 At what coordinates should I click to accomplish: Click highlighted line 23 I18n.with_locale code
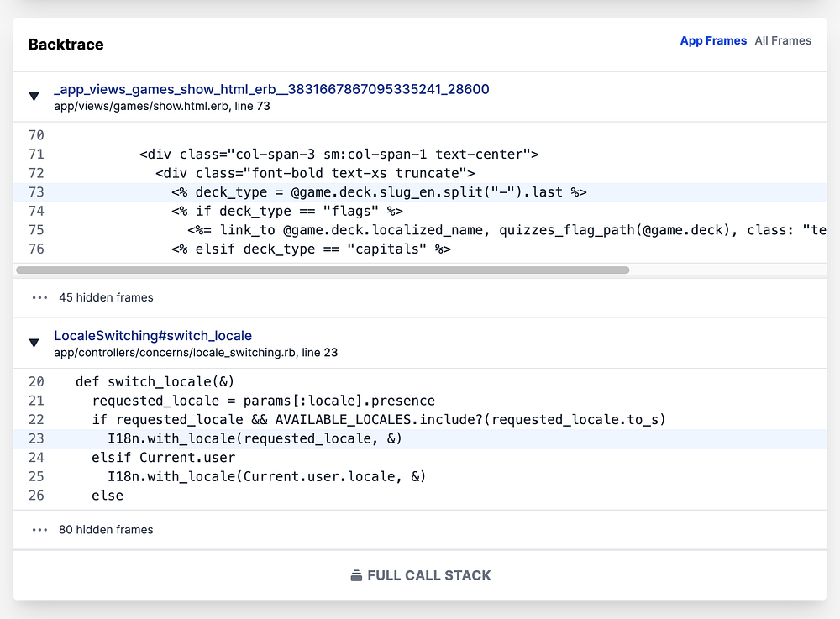point(255,438)
